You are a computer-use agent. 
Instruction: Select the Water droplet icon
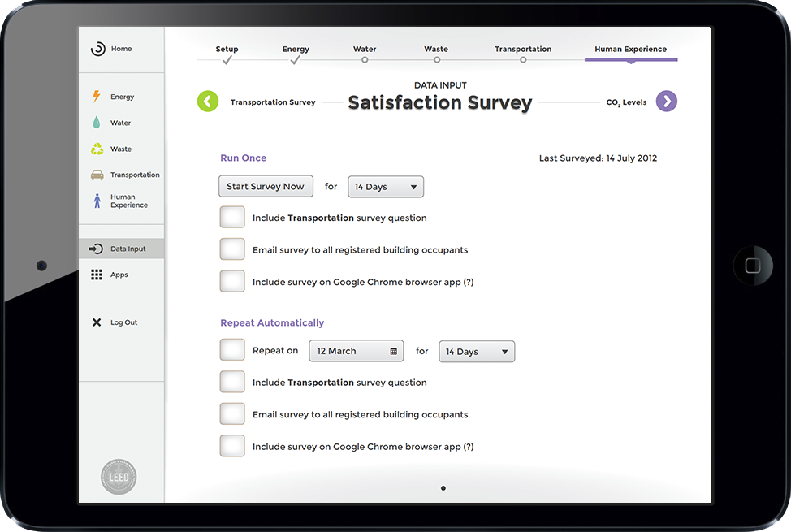tap(97, 122)
